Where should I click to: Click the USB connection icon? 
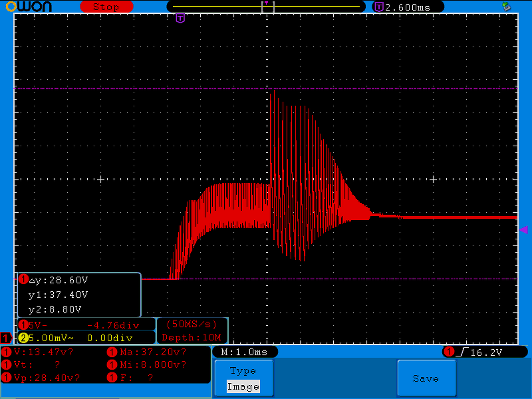pos(506,6)
